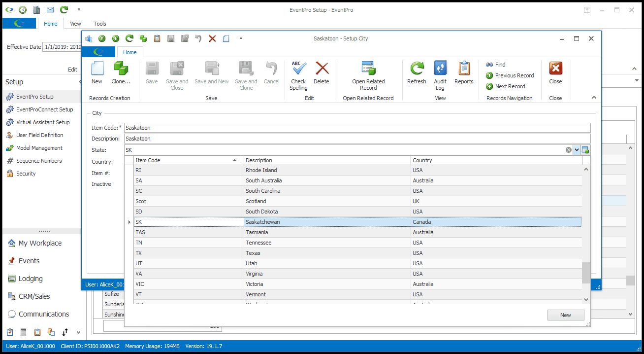Open My Workplace navigation group

point(41,243)
